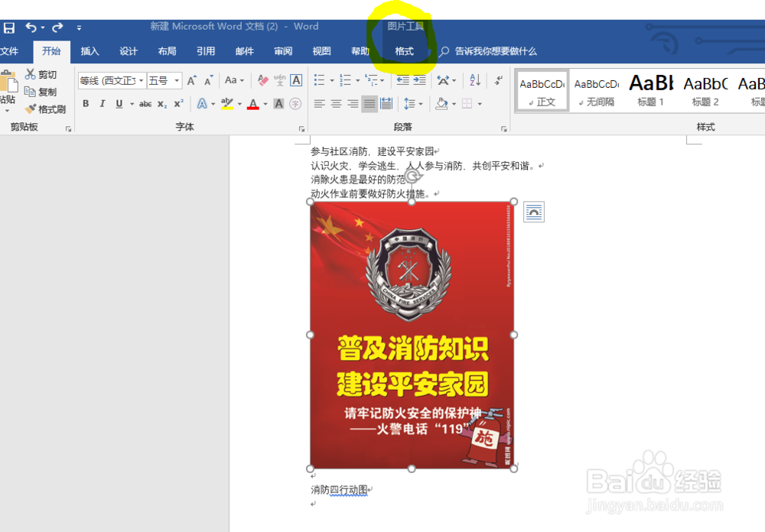Open Asian layout dropdown icon
Viewport: 765px width, 532px height.
tap(443, 80)
